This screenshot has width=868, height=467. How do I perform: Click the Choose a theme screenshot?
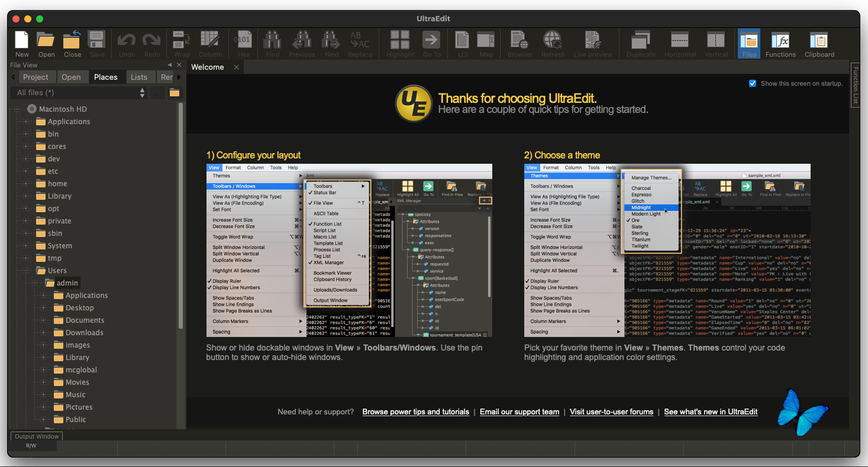(667, 251)
